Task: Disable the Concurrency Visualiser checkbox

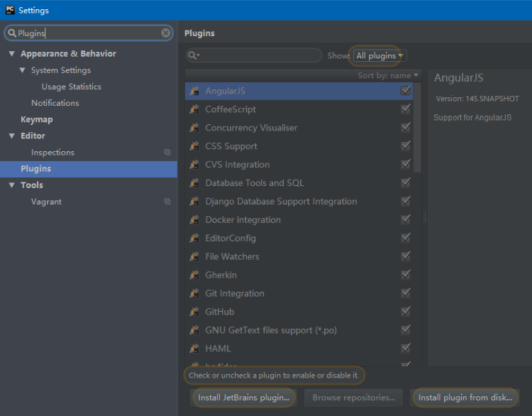Action: (406, 127)
